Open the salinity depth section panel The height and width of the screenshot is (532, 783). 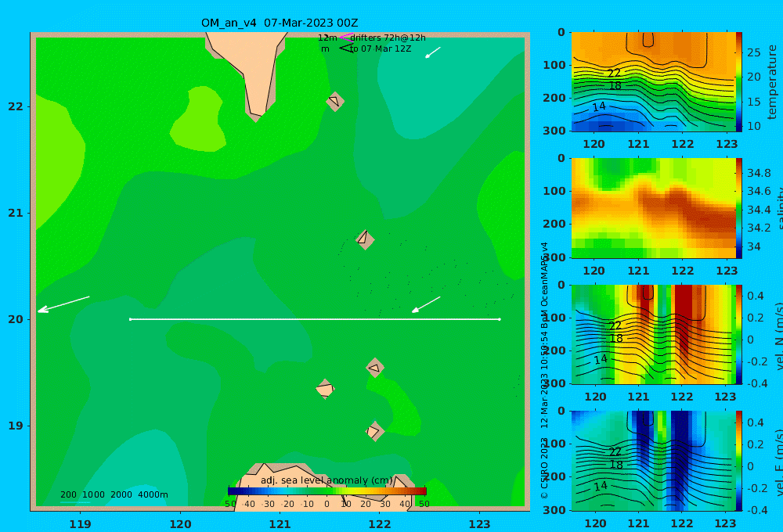pyautogui.click(x=653, y=208)
